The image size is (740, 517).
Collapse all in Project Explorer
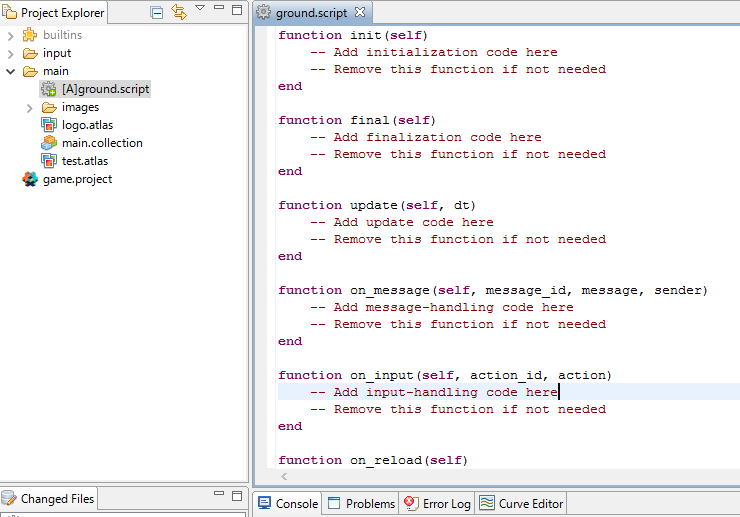point(157,12)
